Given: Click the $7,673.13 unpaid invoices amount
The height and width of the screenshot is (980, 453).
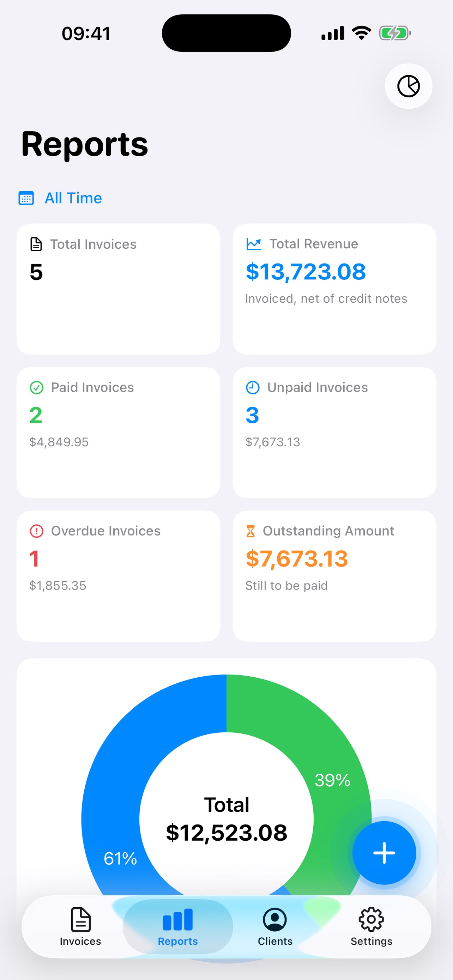Looking at the screenshot, I should (273, 442).
